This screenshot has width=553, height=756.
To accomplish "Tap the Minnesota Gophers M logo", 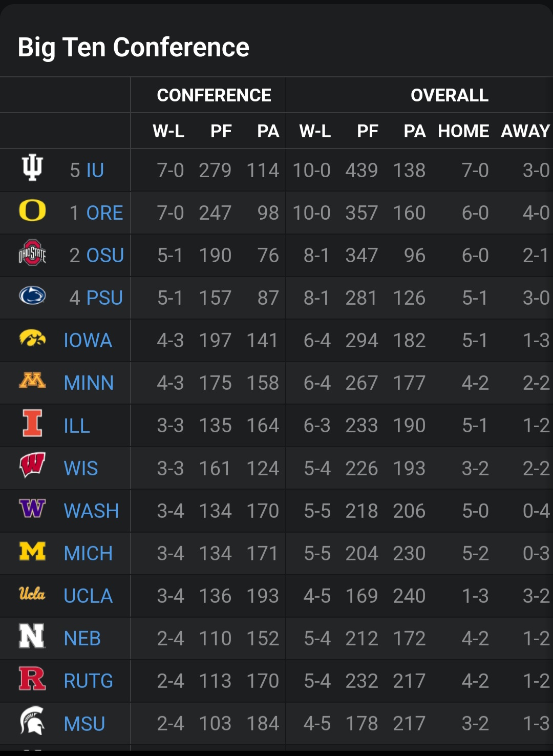I will [x=32, y=380].
